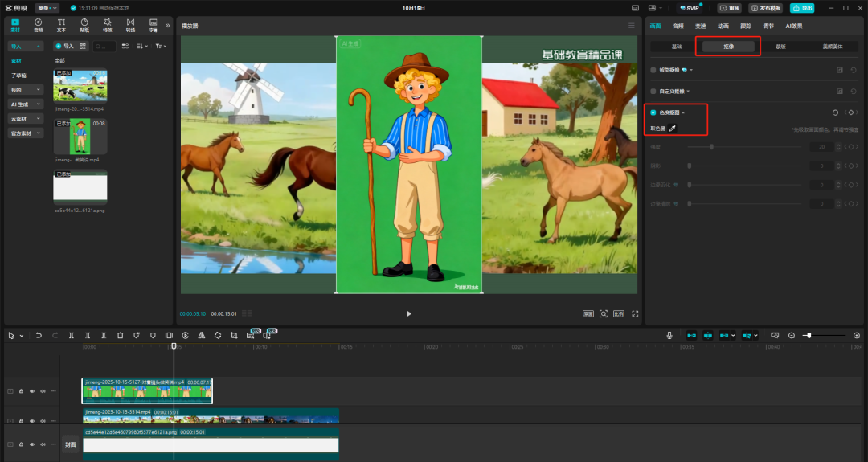Pick a color with the 取色器 eyedropper
This screenshot has height=462, width=868.
(673, 129)
